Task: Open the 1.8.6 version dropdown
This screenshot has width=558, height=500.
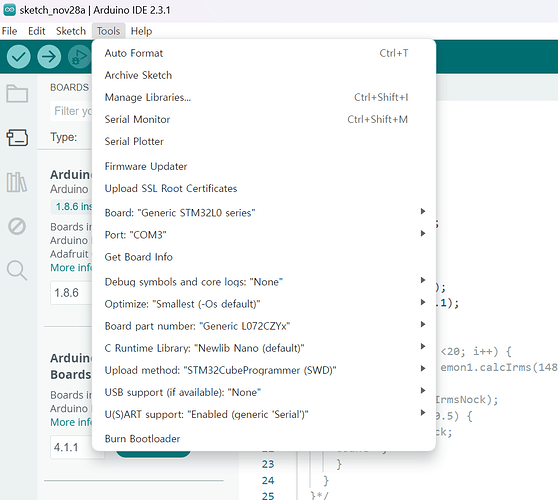Action: coord(71,293)
